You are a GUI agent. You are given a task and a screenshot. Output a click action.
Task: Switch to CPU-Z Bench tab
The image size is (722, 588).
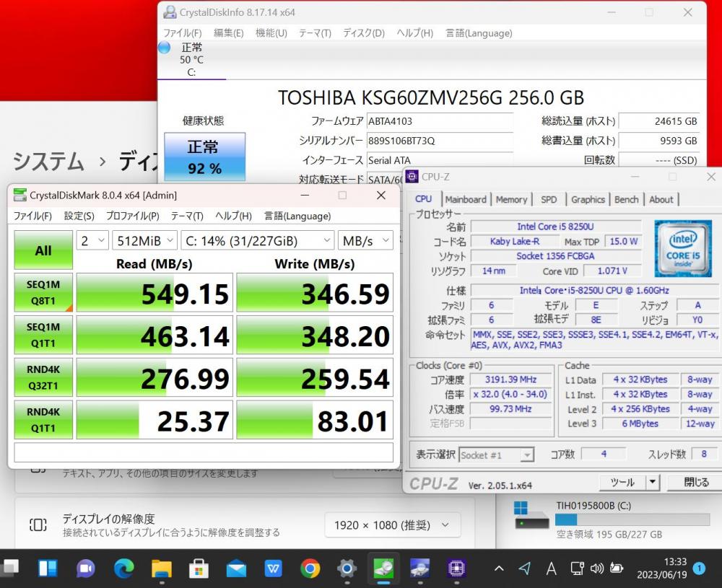point(626,199)
